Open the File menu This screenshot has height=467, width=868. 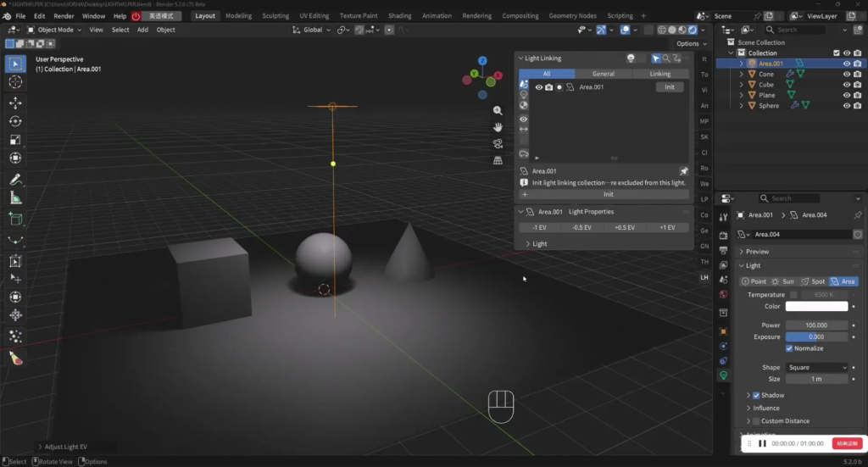tap(20, 16)
